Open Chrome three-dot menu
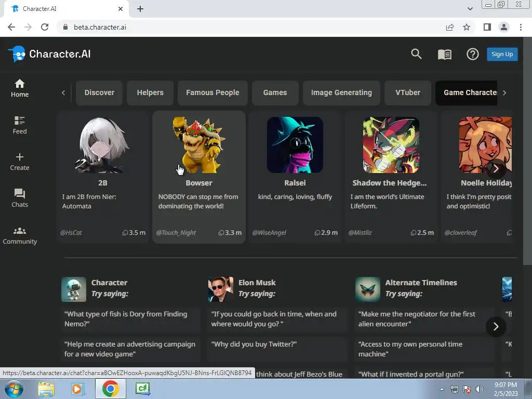The height and width of the screenshot is (399, 532). pyautogui.click(x=521, y=27)
